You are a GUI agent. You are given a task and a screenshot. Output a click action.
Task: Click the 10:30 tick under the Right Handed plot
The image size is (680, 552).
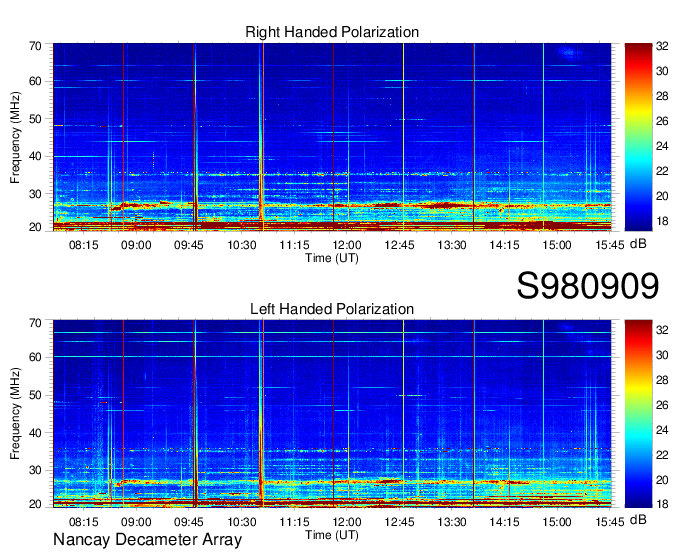tap(242, 245)
